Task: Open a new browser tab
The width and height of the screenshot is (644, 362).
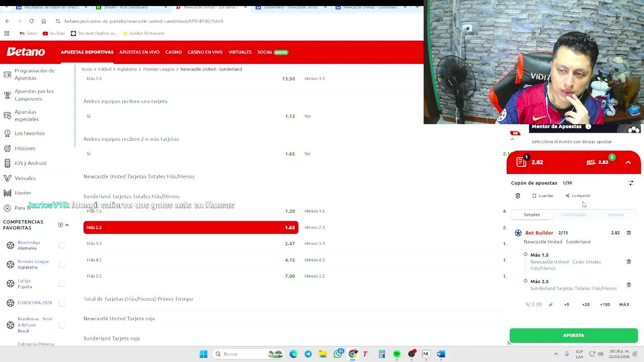Action: click(x=417, y=7)
